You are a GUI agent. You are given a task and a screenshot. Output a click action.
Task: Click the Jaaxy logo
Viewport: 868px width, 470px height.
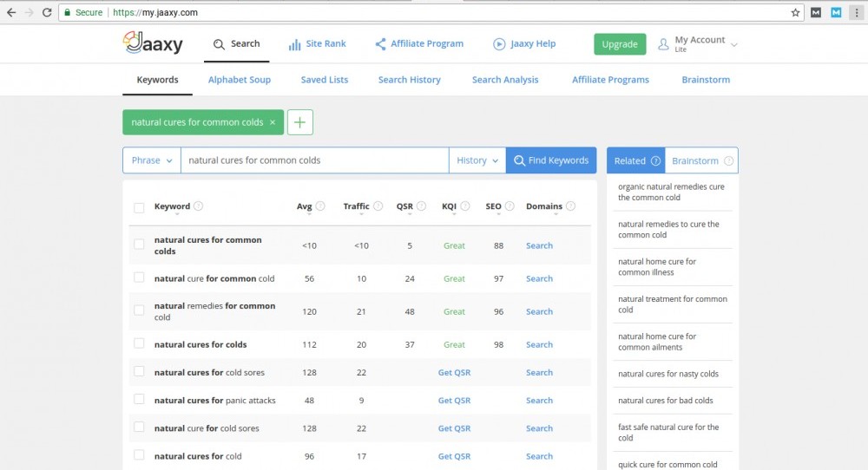tap(153, 43)
